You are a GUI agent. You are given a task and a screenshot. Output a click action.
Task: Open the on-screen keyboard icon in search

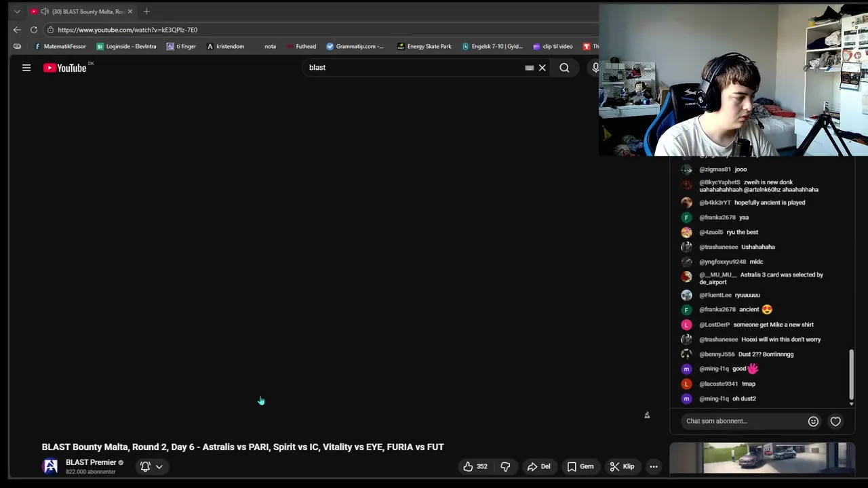click(x=529, y=68)
